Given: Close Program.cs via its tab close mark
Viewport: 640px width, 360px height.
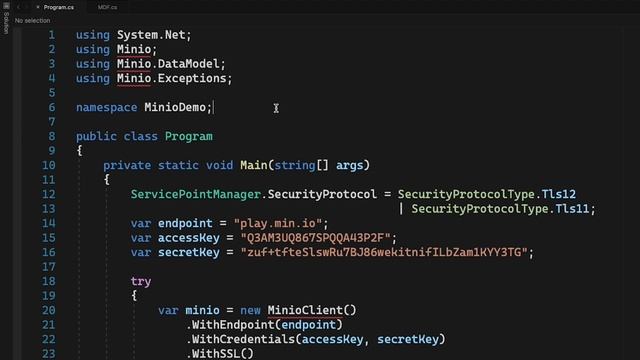Looking at the screenshot, I should (x=38, y=7).
